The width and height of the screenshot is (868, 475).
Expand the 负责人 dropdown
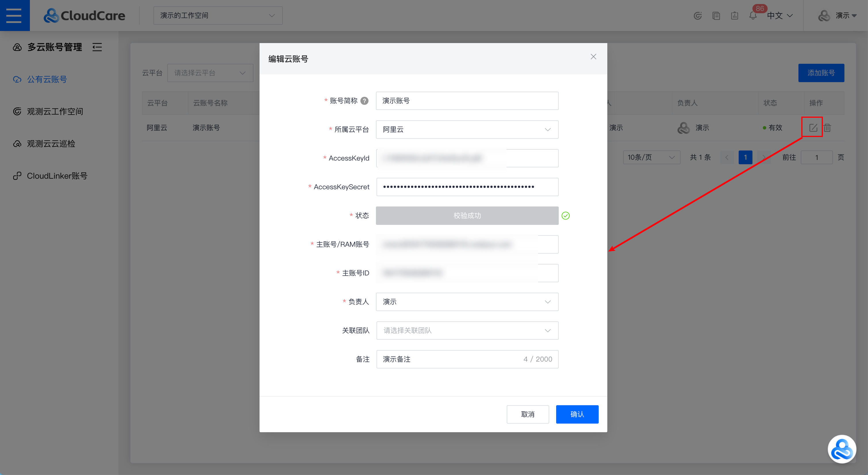point(467,302)
